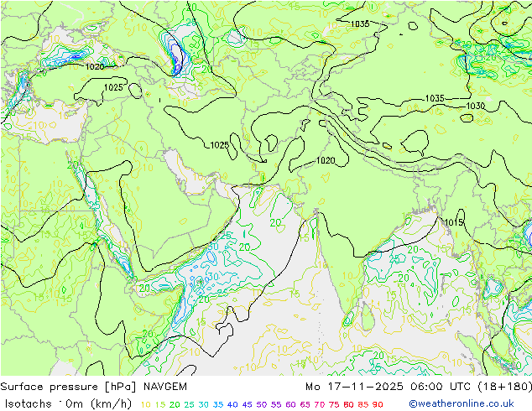Click the 60 value in the isotach legend
This screenshot has height=411, width=532.
point(290,404)
